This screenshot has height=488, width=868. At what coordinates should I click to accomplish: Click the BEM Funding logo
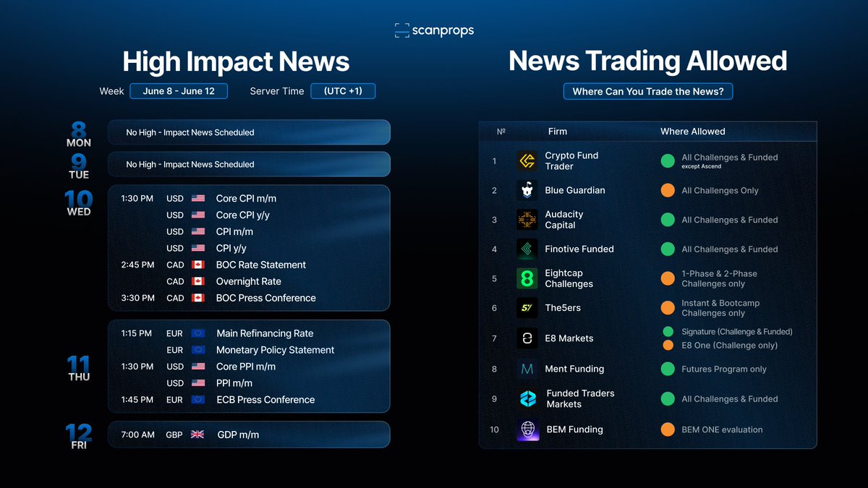tap(527, 429)
